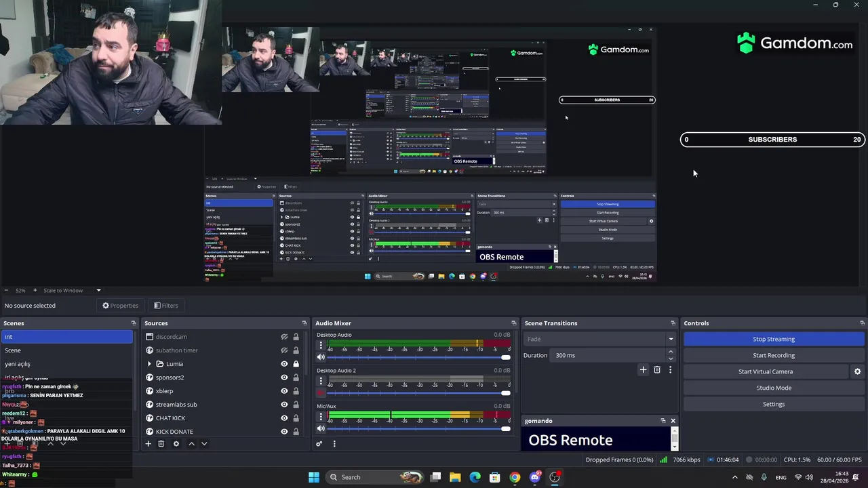The height and width of the screenshot is (488, 868).
Task: Select the Scene scene entry
Action: (x=66, y=350)
